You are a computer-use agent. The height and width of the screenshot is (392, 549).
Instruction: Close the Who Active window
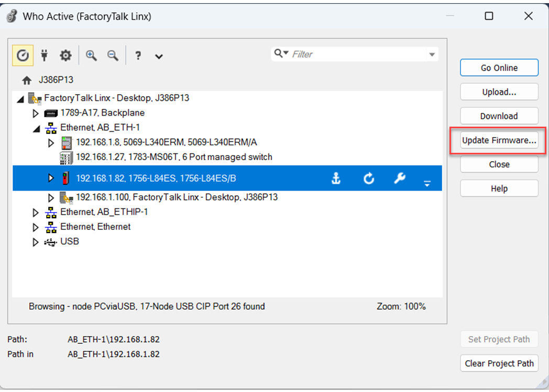tap(529, 16)
